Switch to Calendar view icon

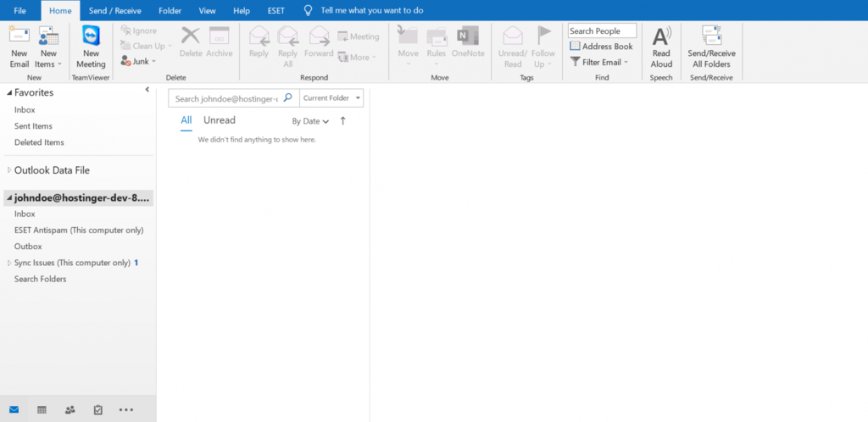(x=42, y=410)
